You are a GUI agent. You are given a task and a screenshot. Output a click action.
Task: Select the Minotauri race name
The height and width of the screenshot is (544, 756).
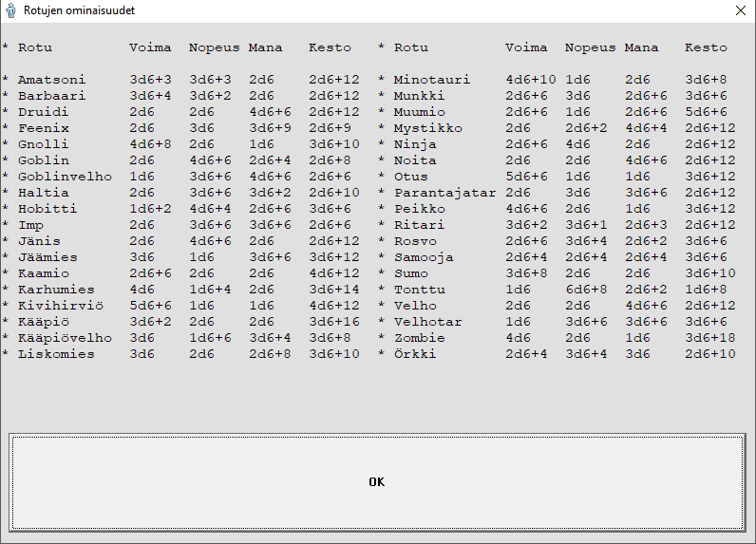(432, 80)
